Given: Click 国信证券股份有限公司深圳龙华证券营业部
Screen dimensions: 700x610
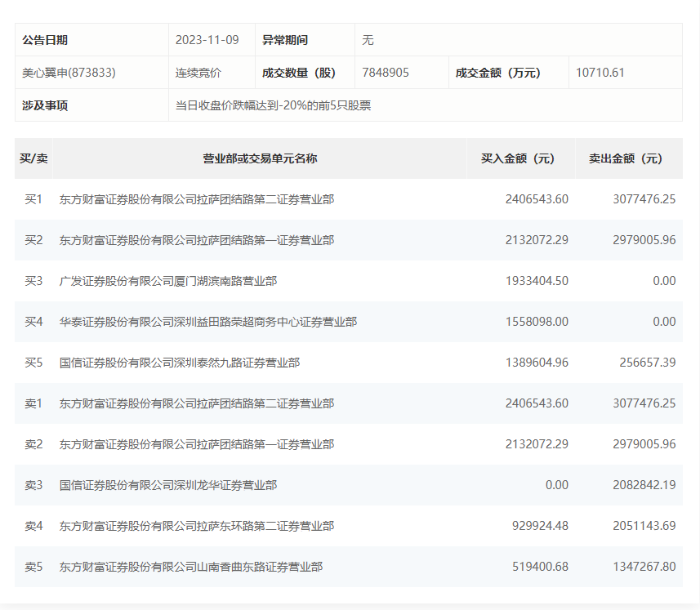Looking at the screenshot, I should (168, 485).
